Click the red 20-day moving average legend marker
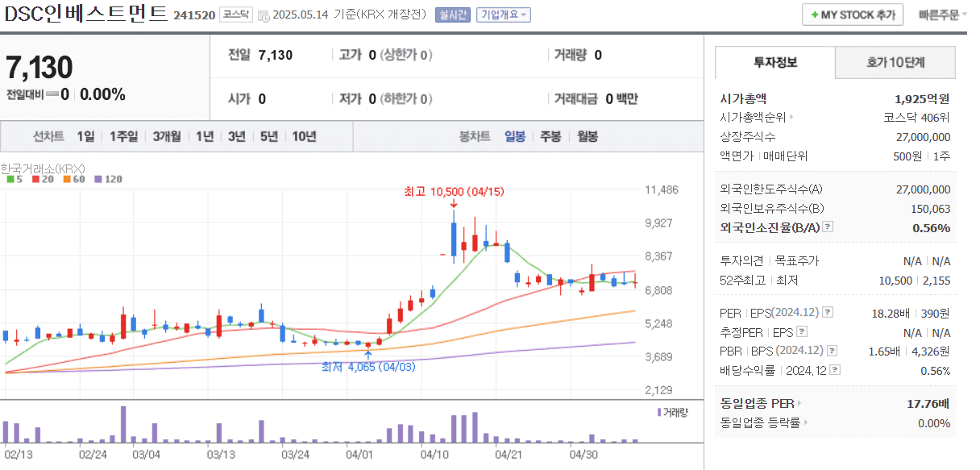Image resolution: width=980 pixels, height=470 pixels. point(36,179)
